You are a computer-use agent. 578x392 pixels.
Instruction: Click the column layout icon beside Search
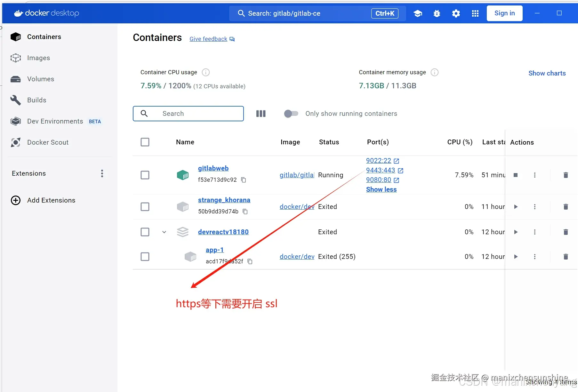coord(261,114)
